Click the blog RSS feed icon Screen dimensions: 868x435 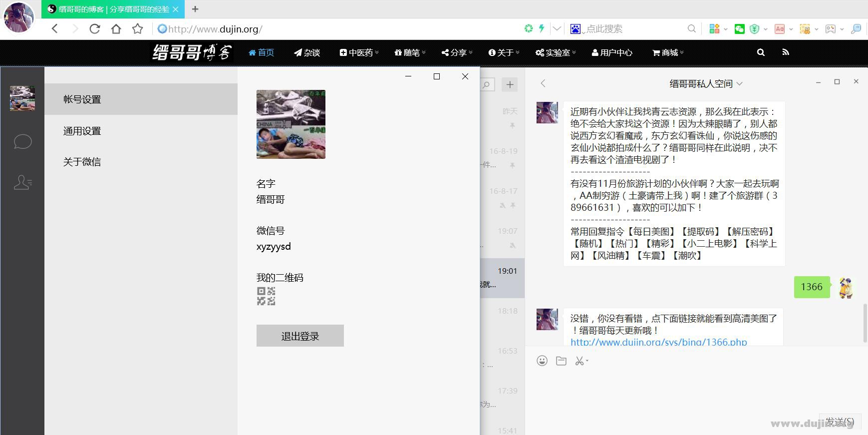tap(786, 52)
